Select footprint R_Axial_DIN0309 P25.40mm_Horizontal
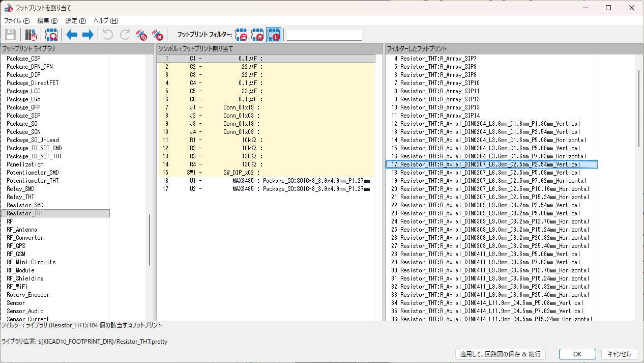Image resolution: width=644 pixels, height=363 pixels. click(491, 246)
